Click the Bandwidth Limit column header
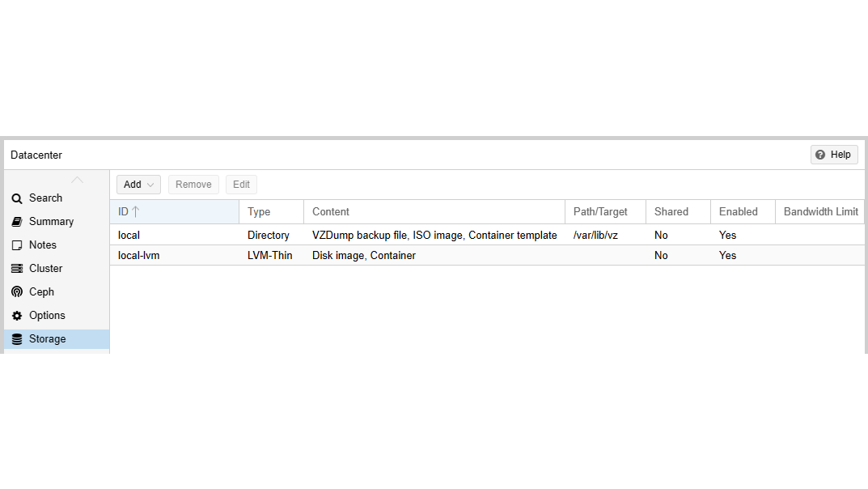Image resolution: width=868 pixels, height=489 pixels. point(820,212)
